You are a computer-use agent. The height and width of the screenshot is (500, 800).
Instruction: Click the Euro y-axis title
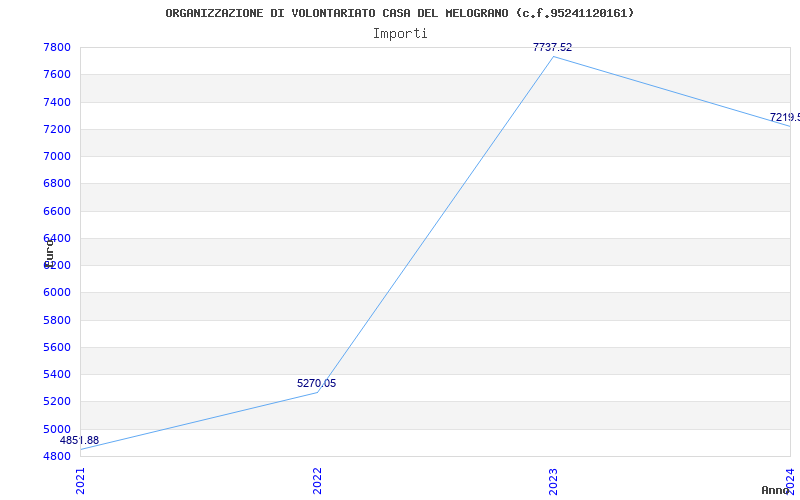pos(49,253)
